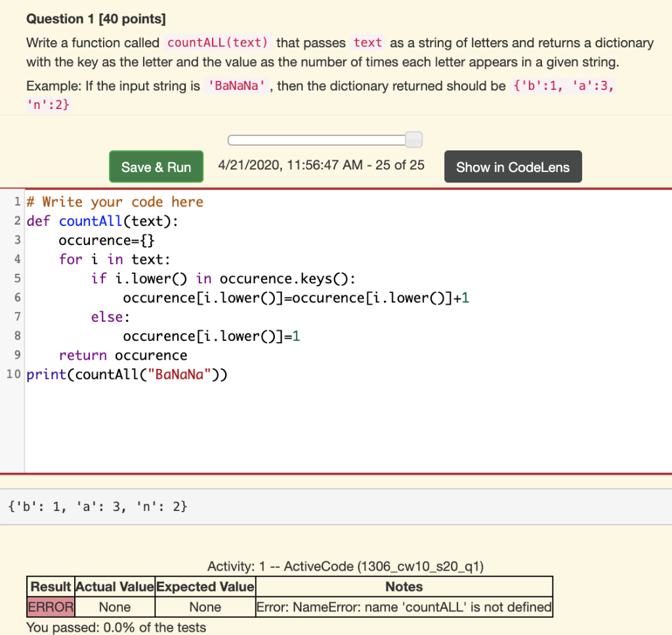
Task: Open Show in CodeLens view
Action: 513,166
